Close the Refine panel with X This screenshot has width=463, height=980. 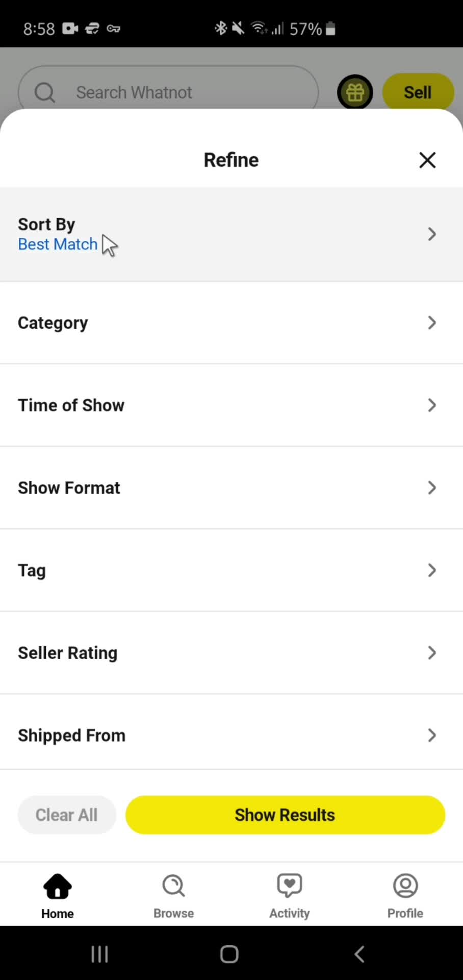[x=427, y=160]
